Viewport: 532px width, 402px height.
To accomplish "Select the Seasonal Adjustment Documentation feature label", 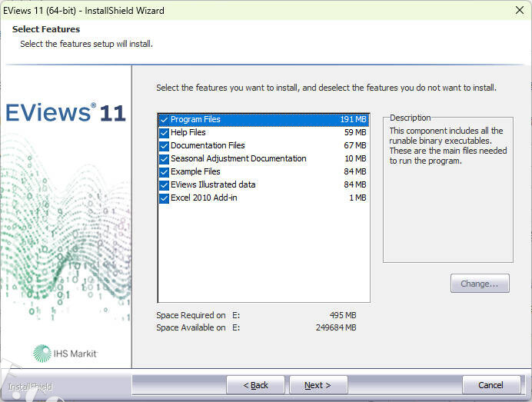I will coord(238,159).
